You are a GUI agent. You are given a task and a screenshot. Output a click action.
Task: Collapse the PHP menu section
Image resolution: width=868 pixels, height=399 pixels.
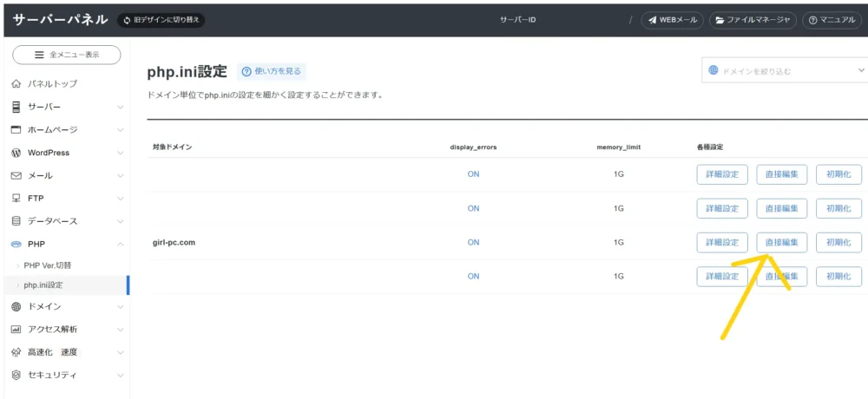(121, 245)
